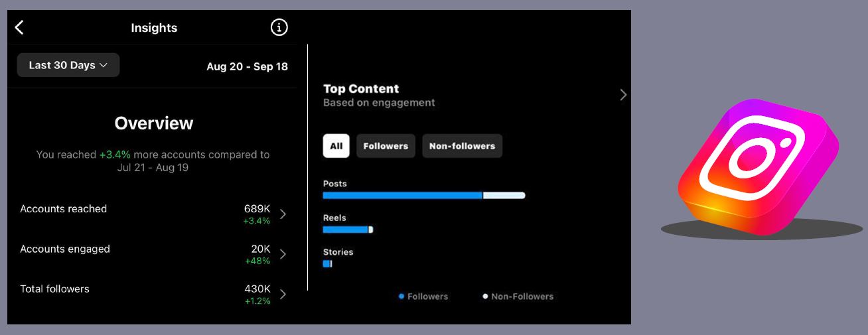
Task: Click the Reels engagement bar
Action: (x=348, y=230)
